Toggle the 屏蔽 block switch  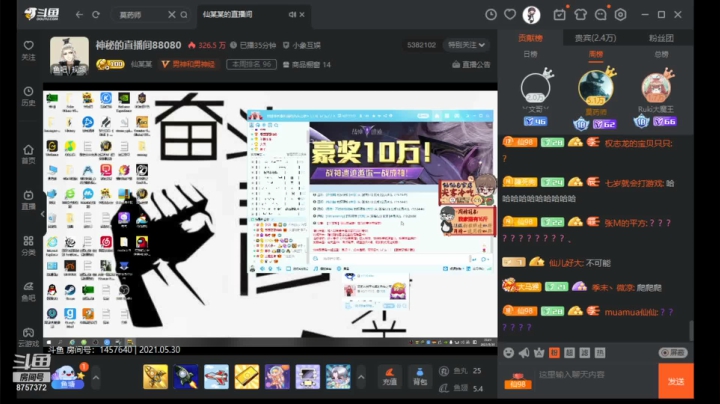[x=673, y=353]
